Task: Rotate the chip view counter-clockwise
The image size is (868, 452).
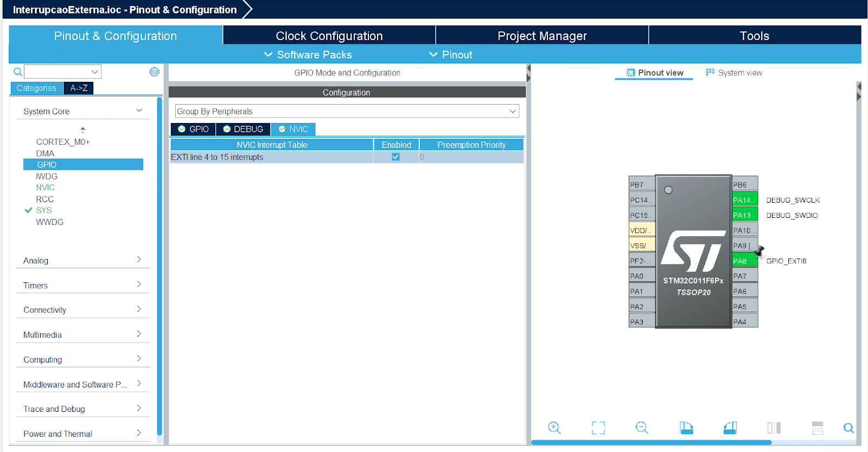Action: (730, 428)
